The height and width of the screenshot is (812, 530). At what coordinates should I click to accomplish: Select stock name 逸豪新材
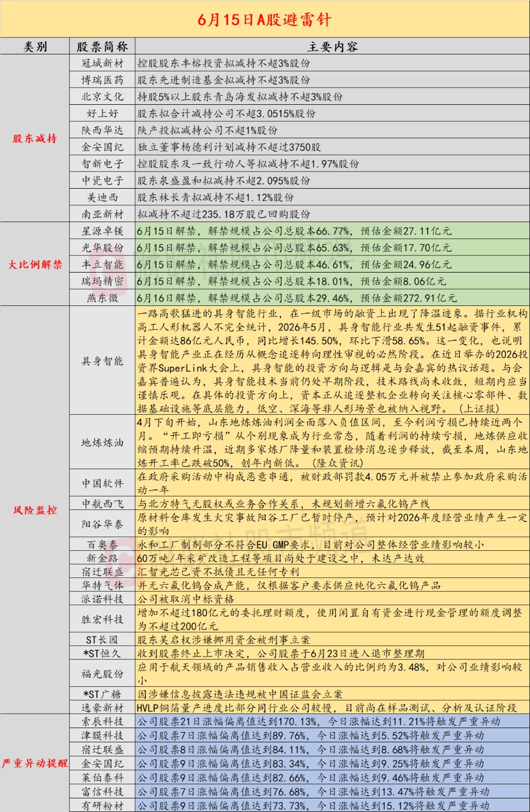tap(102, 708)
